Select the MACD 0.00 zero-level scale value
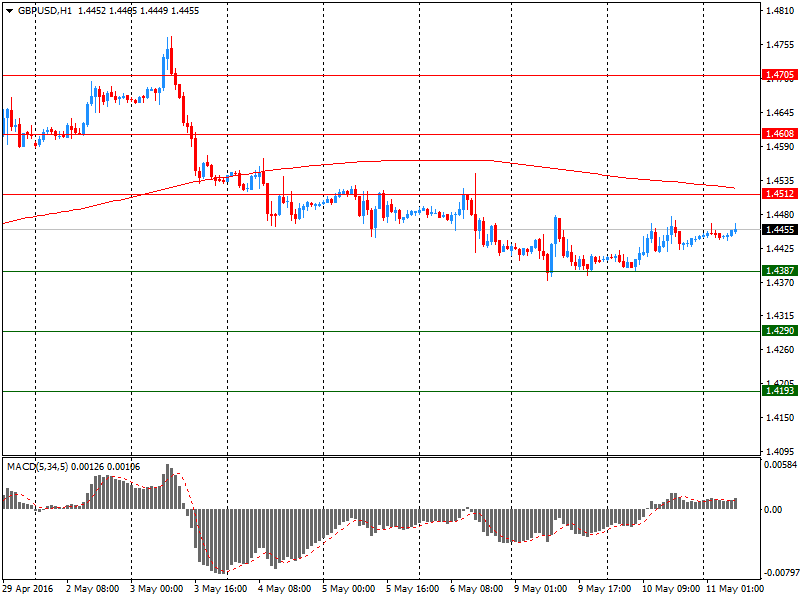The height and width of the screenshot is (600, 800). coord(773,510)
